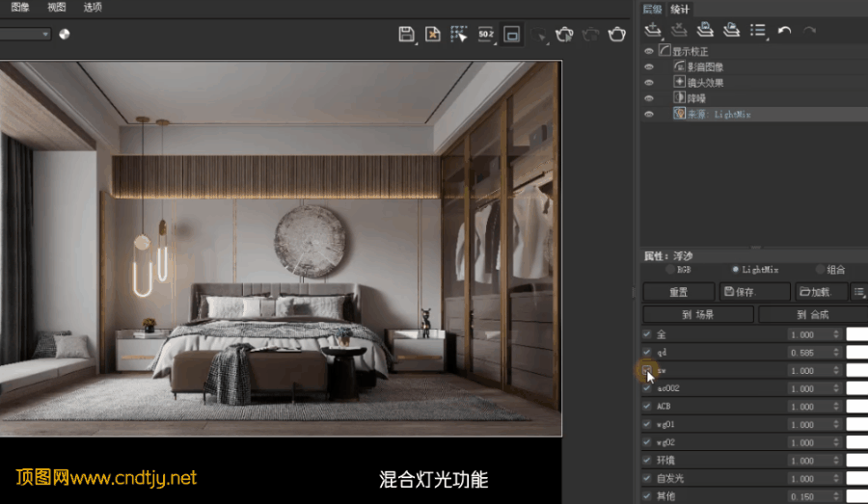Image resolution: width=868 pixels, height=504 pixels.
Task: Switch to the 统计 tab
Action: 680,9
